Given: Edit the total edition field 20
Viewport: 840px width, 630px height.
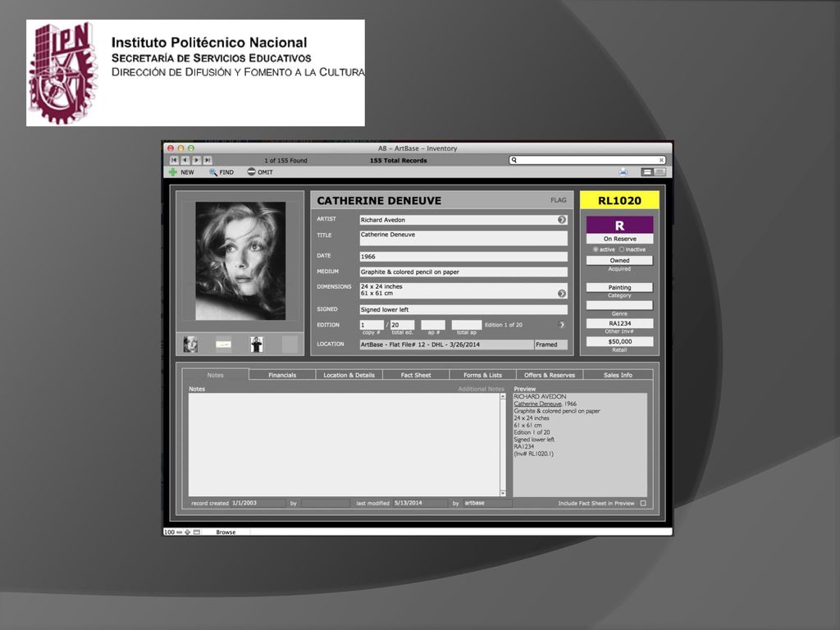Looking at the screenshot, I should point(402,325).
